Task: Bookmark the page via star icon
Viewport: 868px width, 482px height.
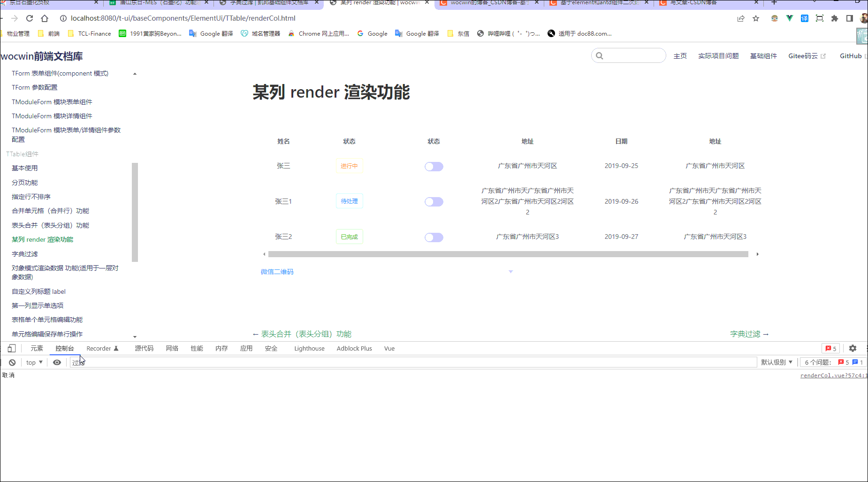Action: point(756,18)
